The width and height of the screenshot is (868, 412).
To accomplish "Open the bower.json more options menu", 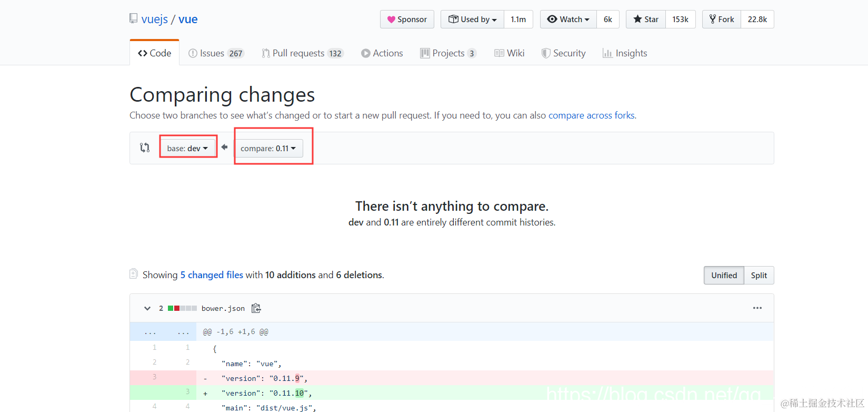I will click(757, 308).
